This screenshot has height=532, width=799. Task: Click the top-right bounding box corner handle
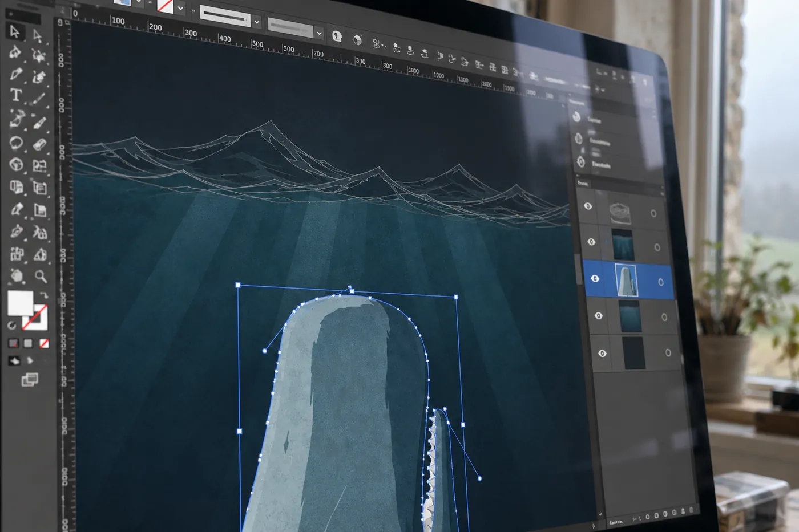(455, 297)
